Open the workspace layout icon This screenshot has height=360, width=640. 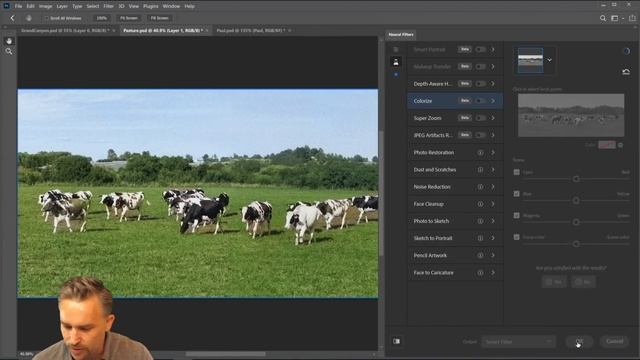(615, 18)
